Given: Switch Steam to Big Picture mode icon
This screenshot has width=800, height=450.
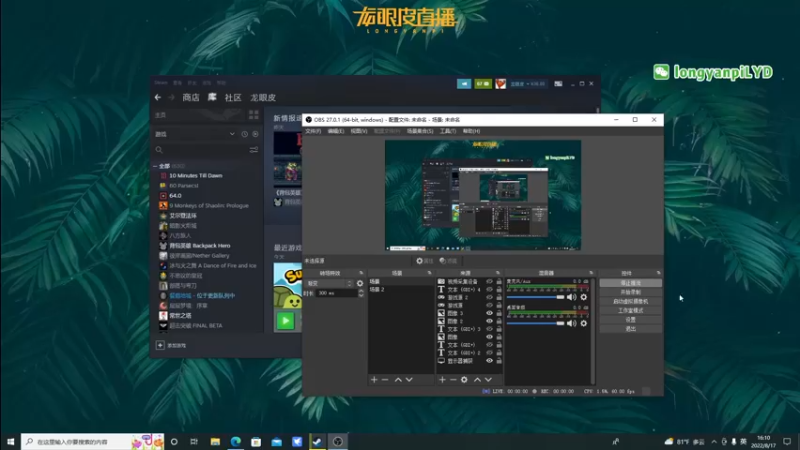Looking at the screenshot, I should coord(558,84).
